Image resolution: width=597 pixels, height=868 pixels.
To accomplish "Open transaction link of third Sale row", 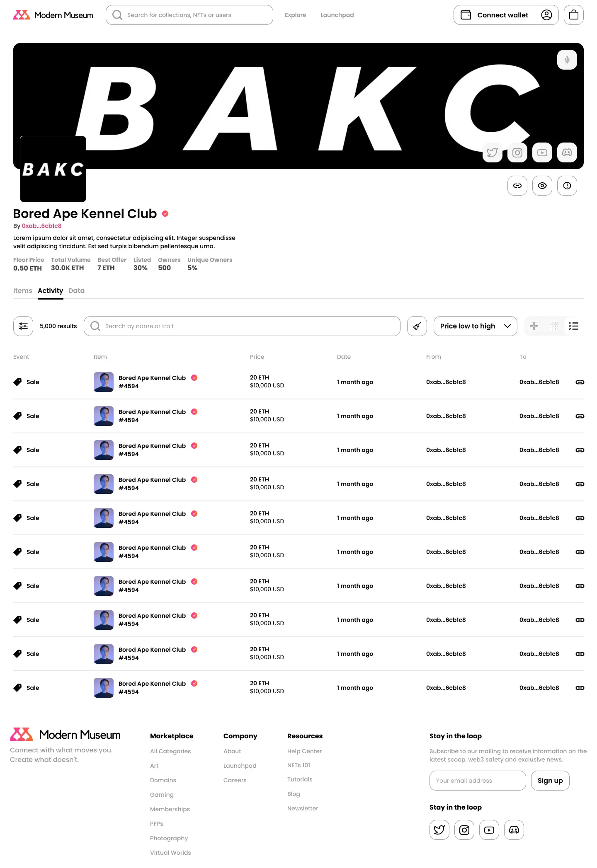I will click(580, 450).
